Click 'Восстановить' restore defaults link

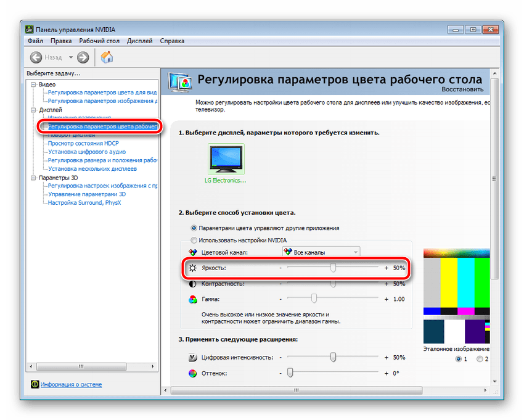(462, 89)
